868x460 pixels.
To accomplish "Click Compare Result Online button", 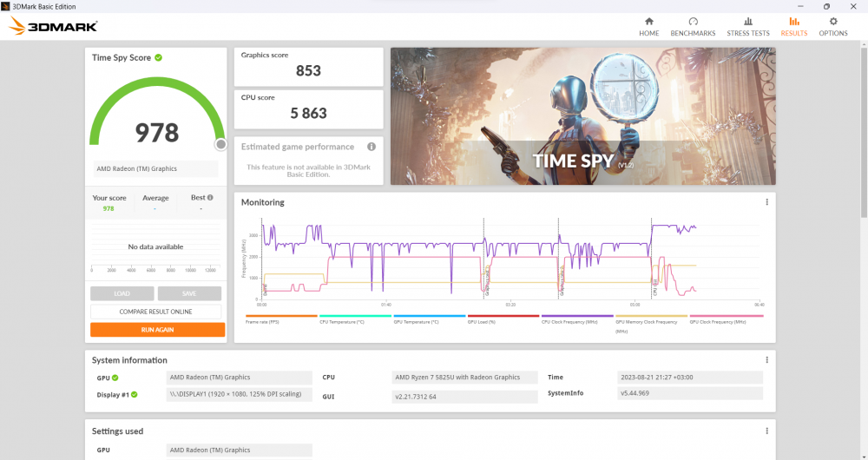I will click(x=155, y=312).
